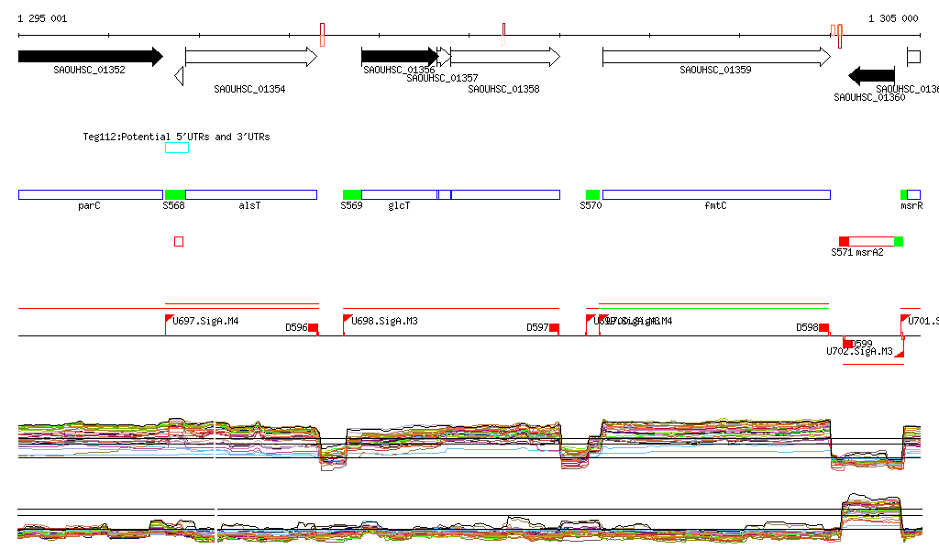The width and height of the screenshot is (939, 560).
Task: Click the parC blue segment bar
Action: pyautogui.click(x=91, y=194)
